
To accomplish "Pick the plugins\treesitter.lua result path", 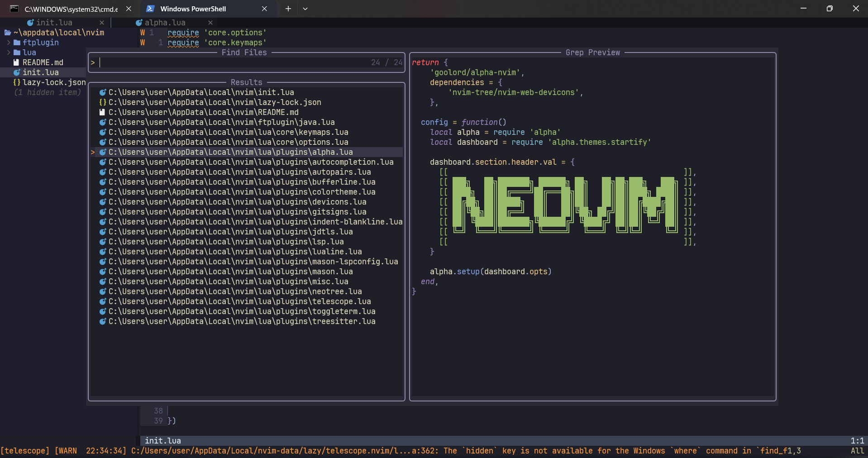I will (242, 321).
